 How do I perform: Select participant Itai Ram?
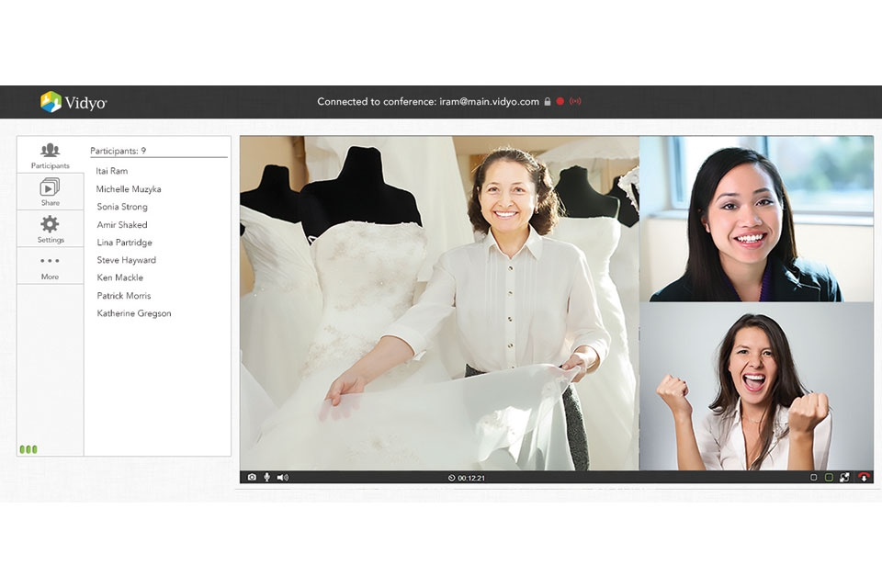tap(112, 171)
